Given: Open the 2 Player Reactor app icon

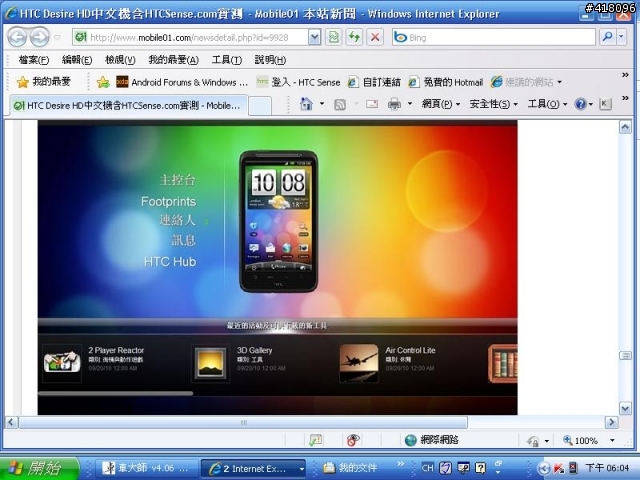Looking at the screenshot, I should 62,362.
